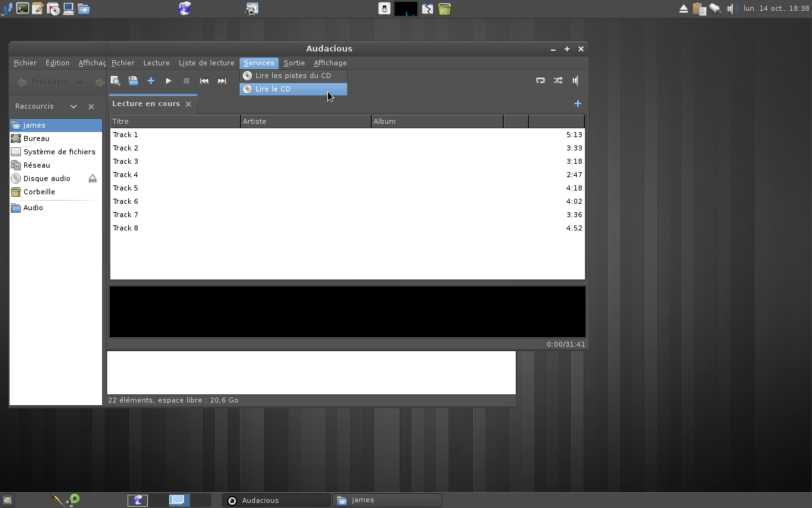The width and height of the screenshot is (812, 508).
Task: Select Track 3 in the playlist
Action: pos(348,161)
